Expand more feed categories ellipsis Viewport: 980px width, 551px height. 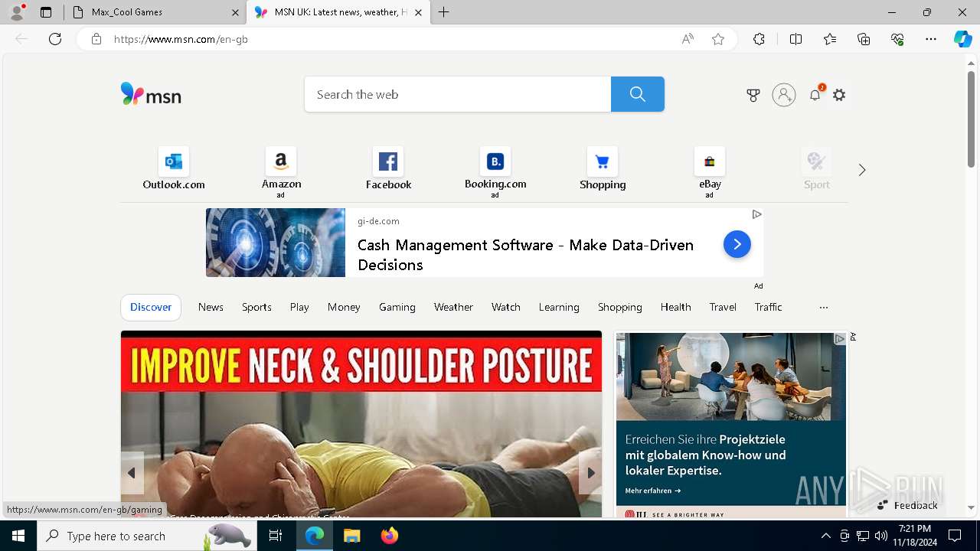click(824, 307)
